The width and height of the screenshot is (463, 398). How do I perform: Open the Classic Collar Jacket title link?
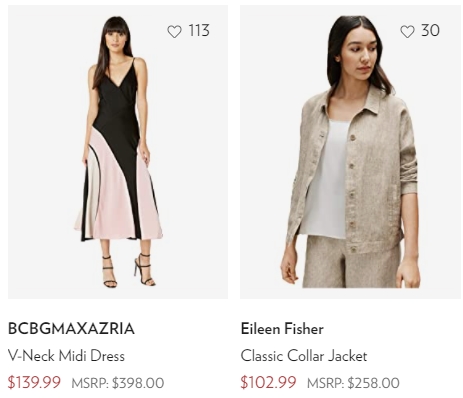coord(304,356)
